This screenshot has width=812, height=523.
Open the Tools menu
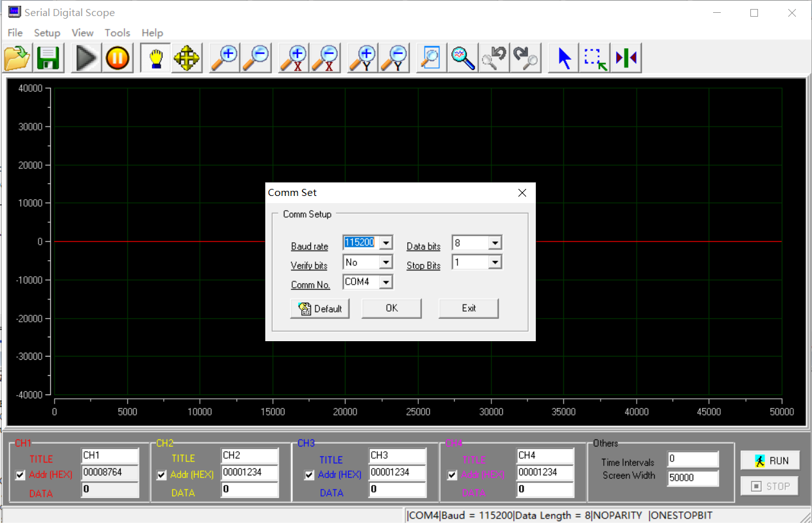tap(118, 33)
